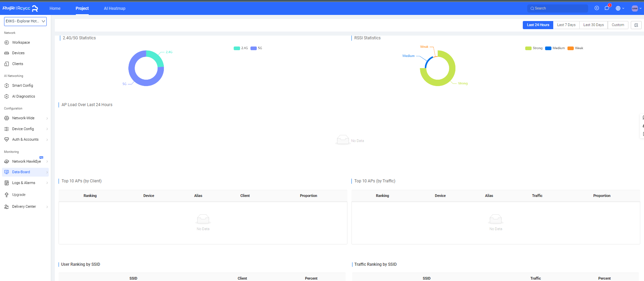Viewport: 644px width, 281px height.
Task: Open the Workspace sidebar icon
Action: coord(6,42)
